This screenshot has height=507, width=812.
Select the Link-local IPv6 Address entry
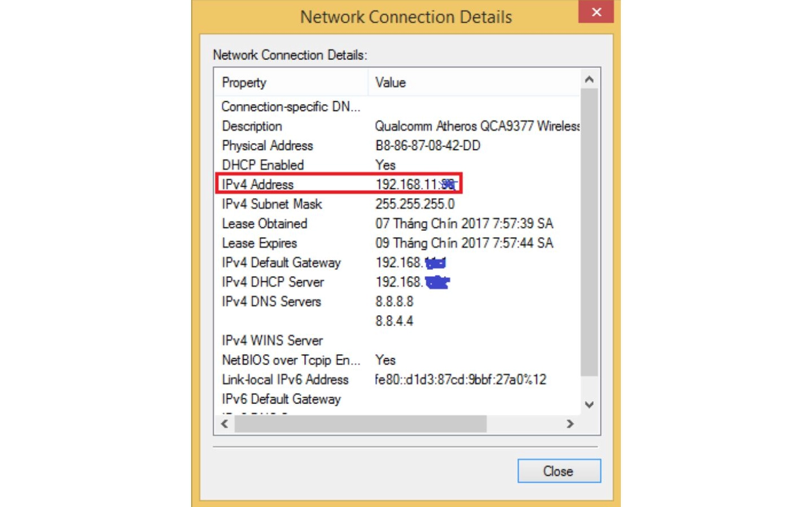pyautogui.click(x=285, y=380)
